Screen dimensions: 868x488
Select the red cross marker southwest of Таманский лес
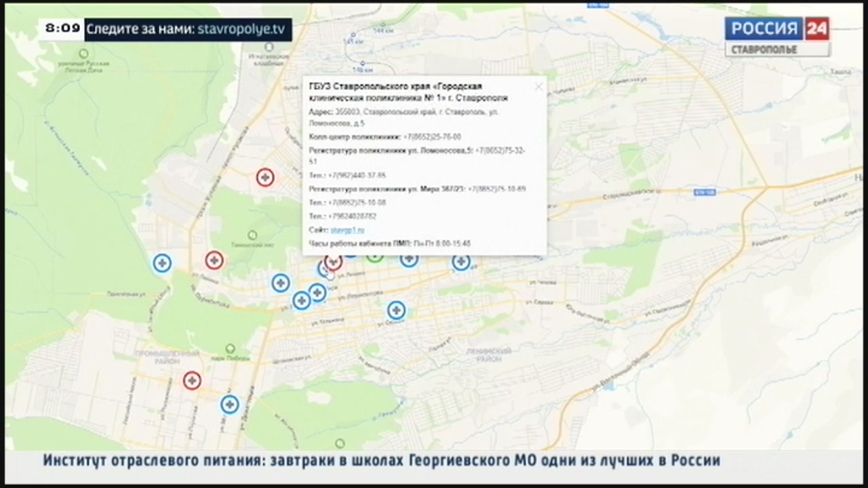(x=214, y=260)
